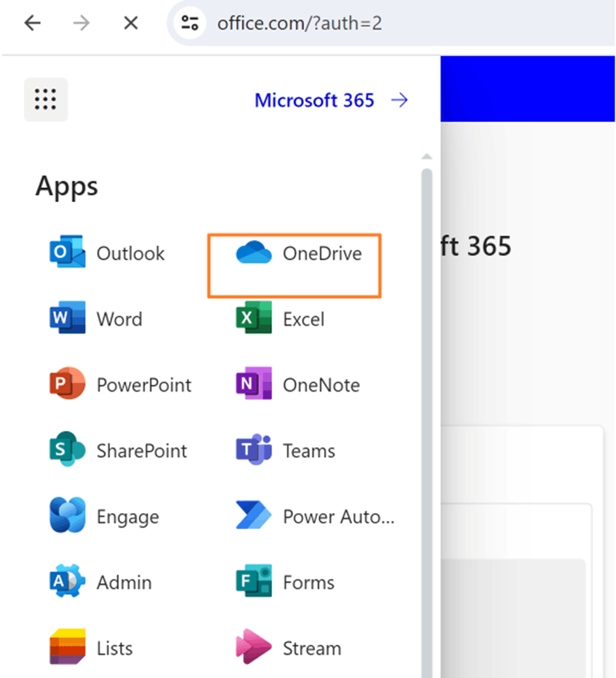The width and height of the screenshot is (616, 678).
Task: Select the Word text label
Action: tap(119, 319)
